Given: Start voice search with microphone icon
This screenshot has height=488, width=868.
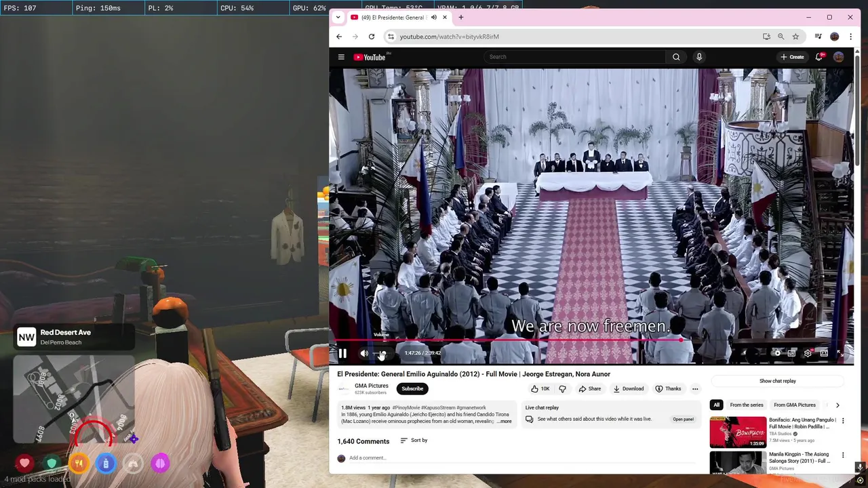Looking at the screenshot, I should (x=699, y=57).
